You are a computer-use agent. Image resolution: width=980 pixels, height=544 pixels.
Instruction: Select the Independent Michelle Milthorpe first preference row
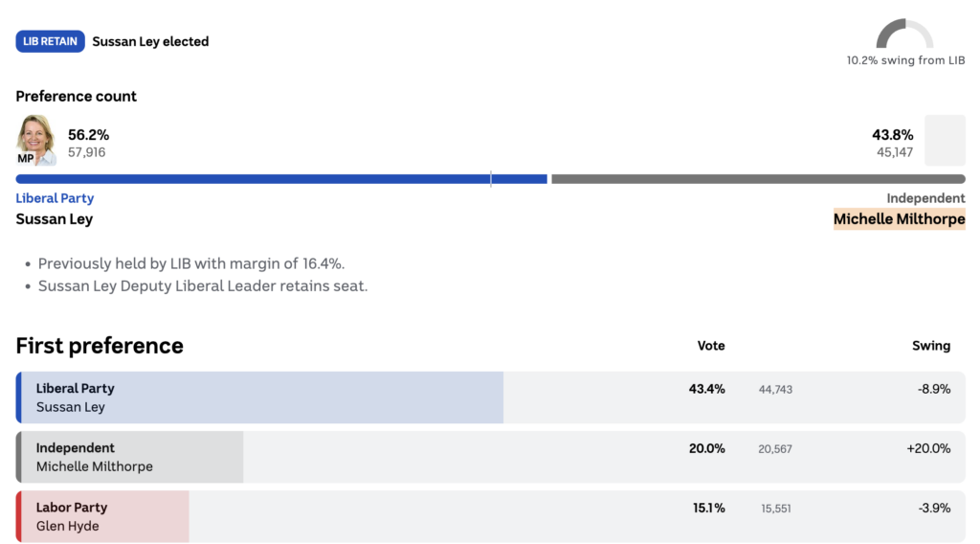[x=490, y=457]
